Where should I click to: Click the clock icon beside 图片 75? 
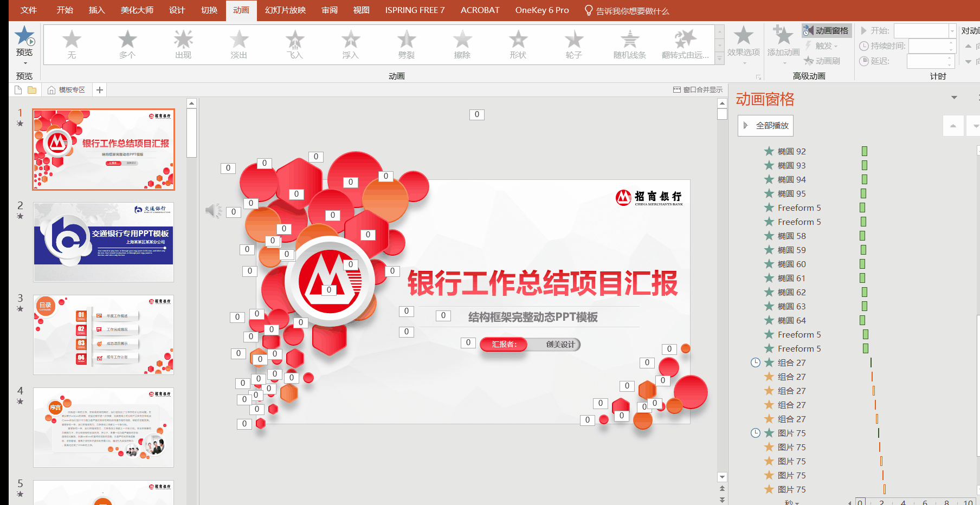coord(755,433)
